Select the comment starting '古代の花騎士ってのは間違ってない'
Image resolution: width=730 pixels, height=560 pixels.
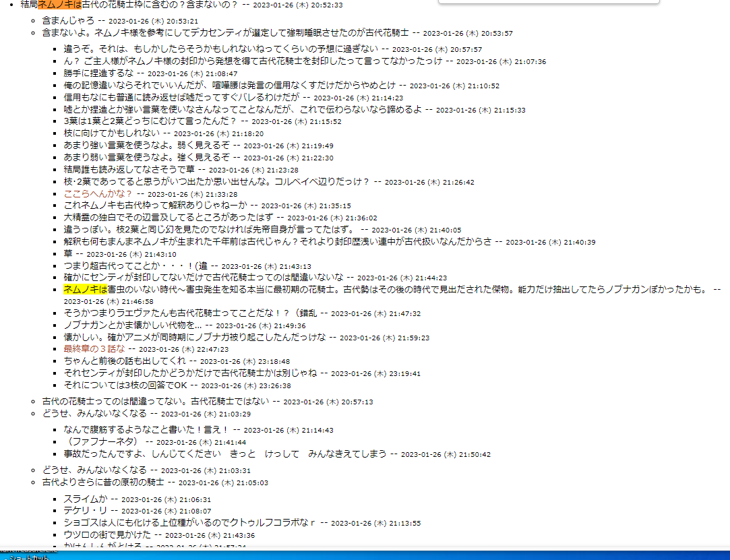coord(156,401)
